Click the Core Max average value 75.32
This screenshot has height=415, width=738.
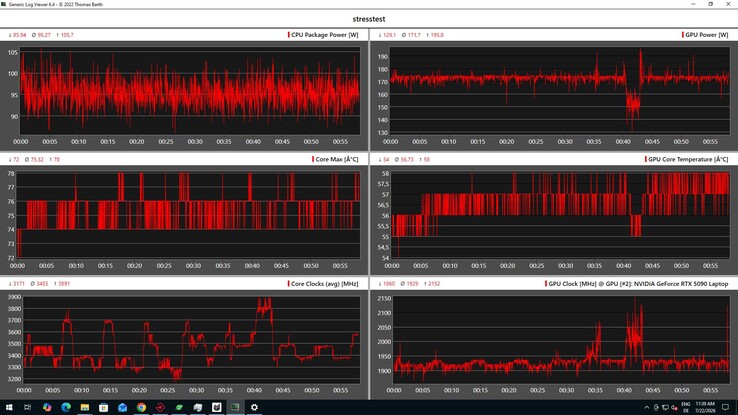click(37, 160)
